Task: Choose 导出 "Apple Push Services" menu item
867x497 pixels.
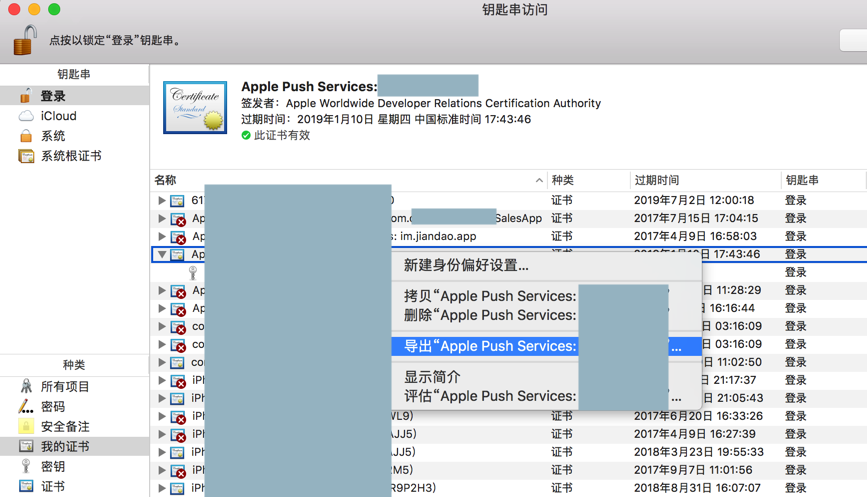Action: [546, 346]
